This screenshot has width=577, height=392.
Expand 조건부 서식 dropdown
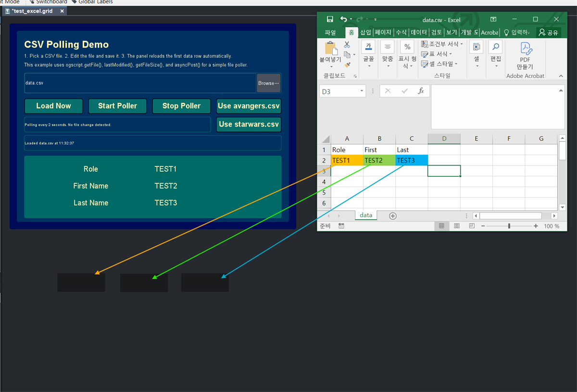pyautogui.click(x=462, y=44)
